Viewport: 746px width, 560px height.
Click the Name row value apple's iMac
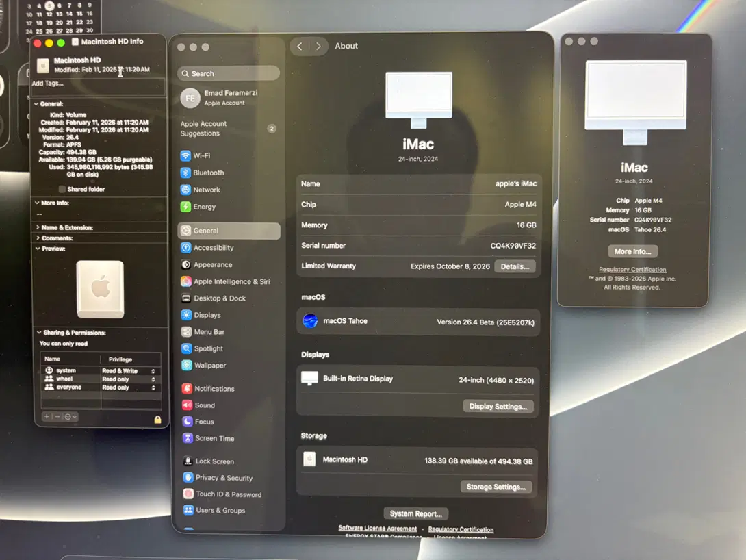click(x=516, y=183)
